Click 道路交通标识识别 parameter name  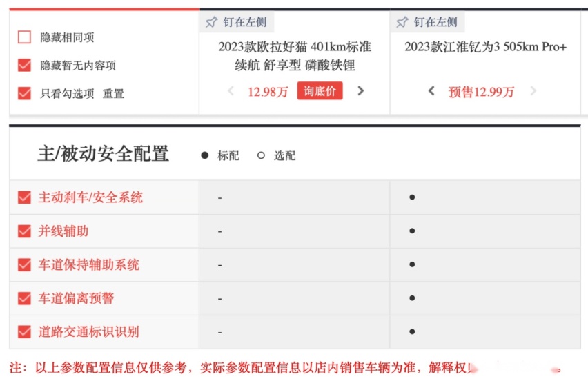click(x=88, y=332)
